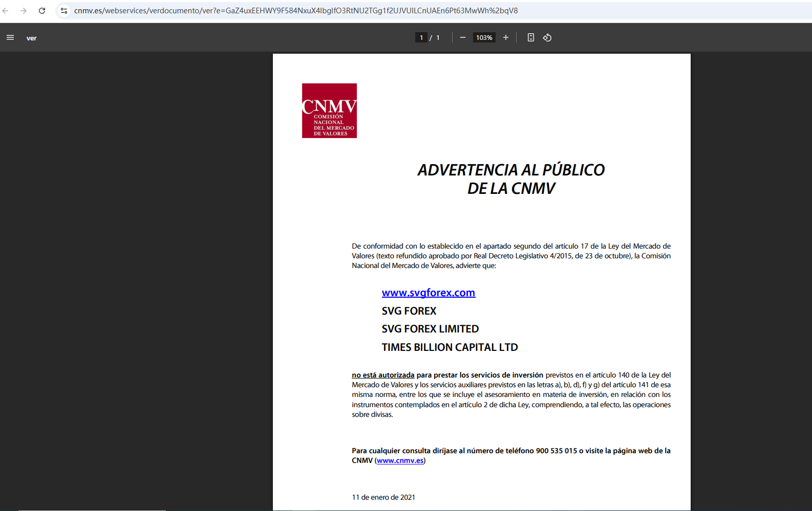Click the red CNMV logo
The width and height of the screenshot is (812, 511).
tap(329, 110)
